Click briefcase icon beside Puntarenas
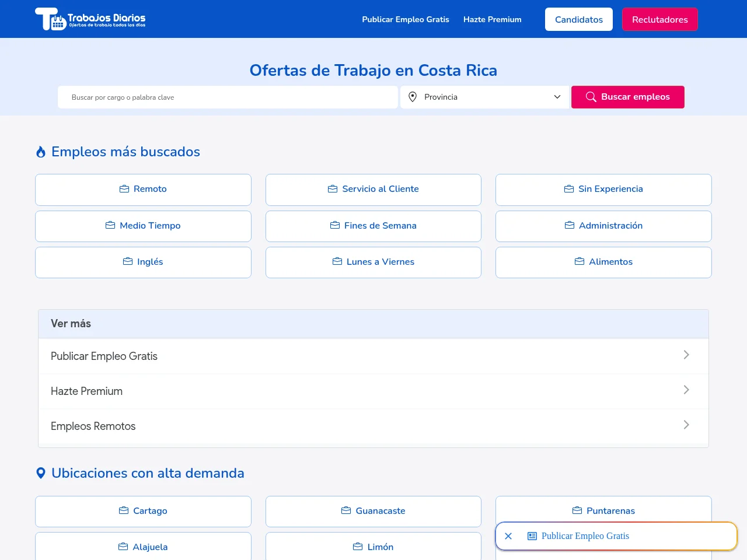Viewport: 747px width, 560px height. [x=577, y=510]
